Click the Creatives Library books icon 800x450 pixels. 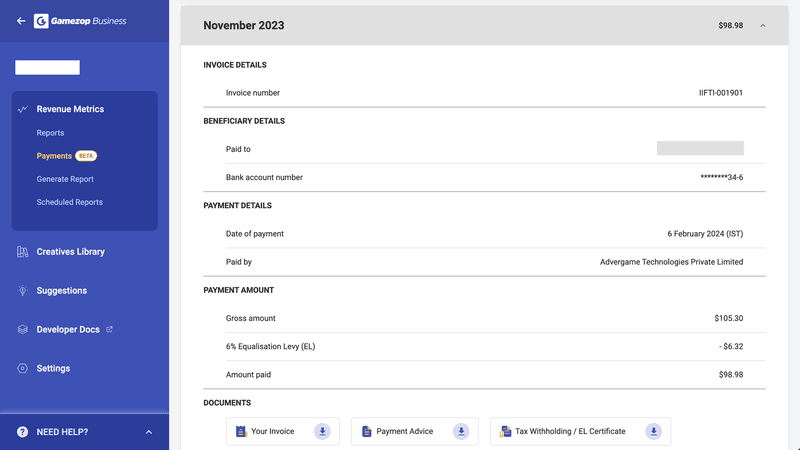(x=22, y=252)
